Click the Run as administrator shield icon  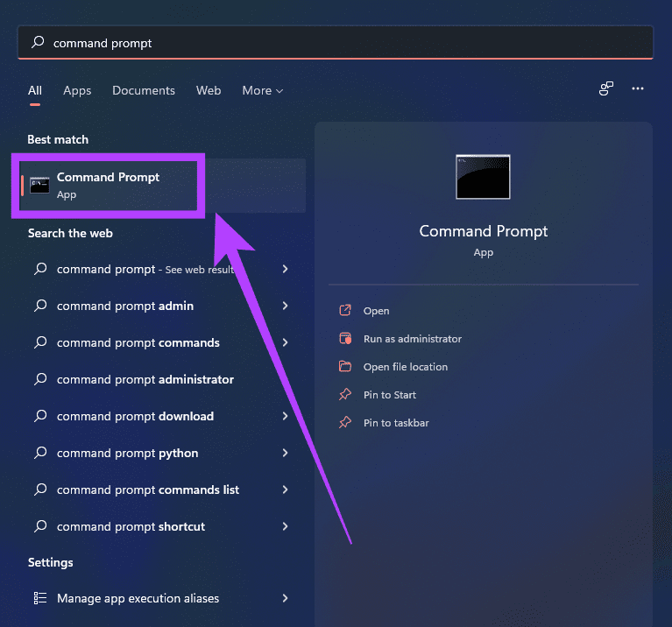point(345,338)
